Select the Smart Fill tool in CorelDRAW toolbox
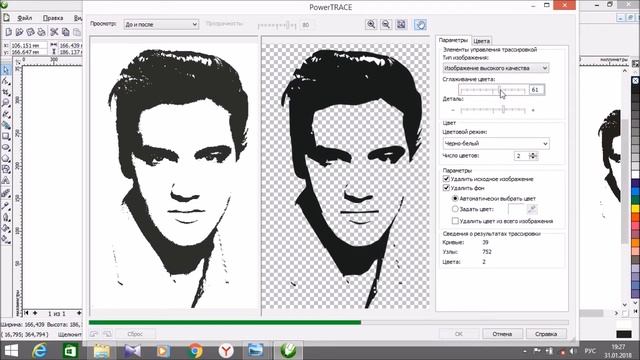The height and width of the screenshot is (360, 640). click(x=6, y=125)
